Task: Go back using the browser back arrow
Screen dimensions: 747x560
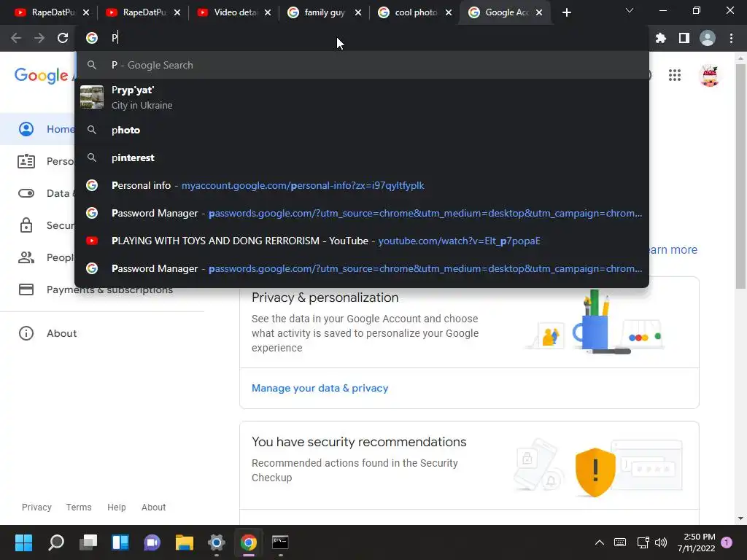Action: (16, 38)
